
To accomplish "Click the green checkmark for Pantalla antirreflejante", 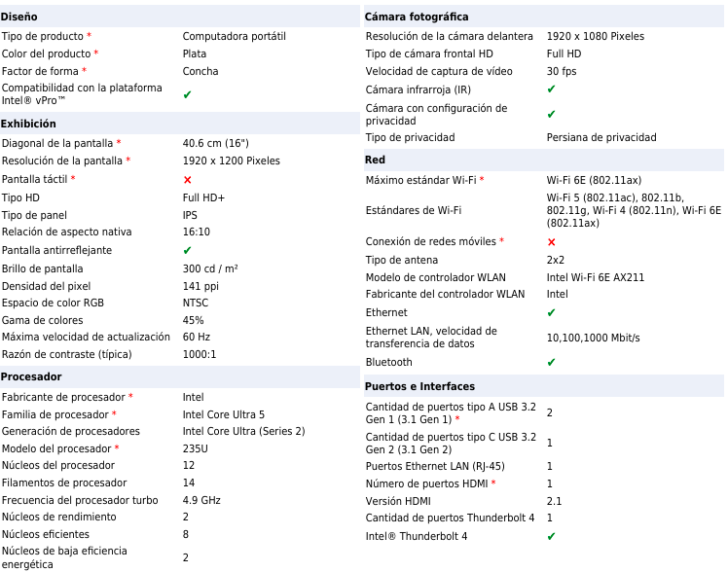I will point(187,251).
